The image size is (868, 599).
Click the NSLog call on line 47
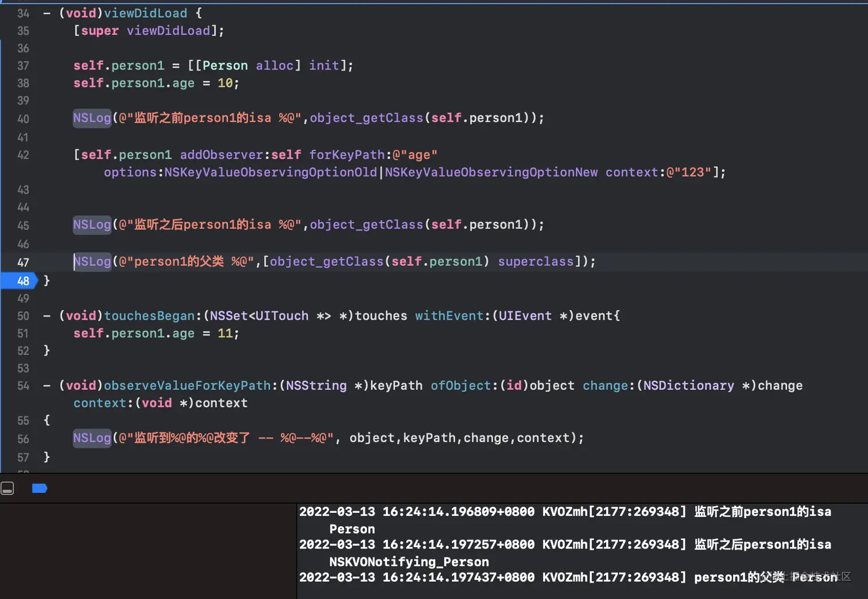335,261
